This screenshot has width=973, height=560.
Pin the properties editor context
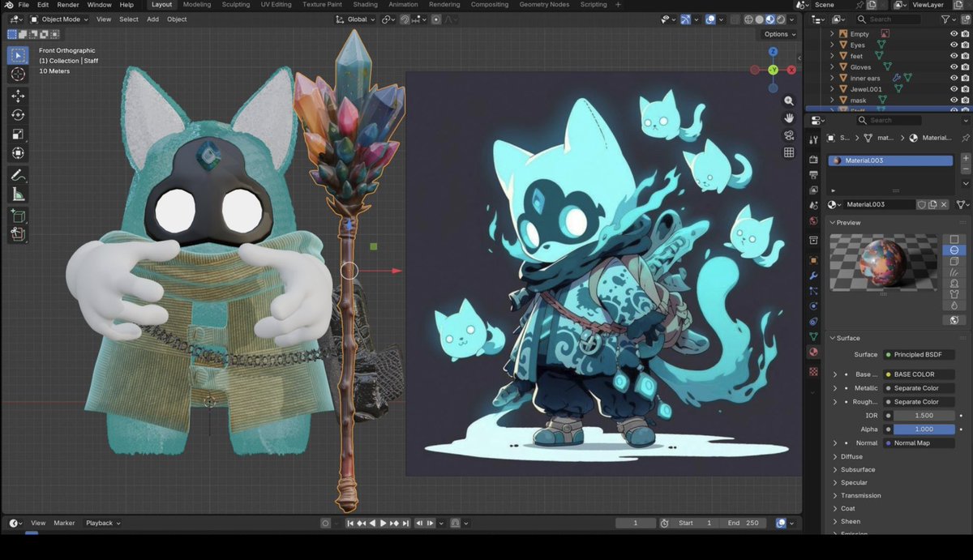[965, 138]
